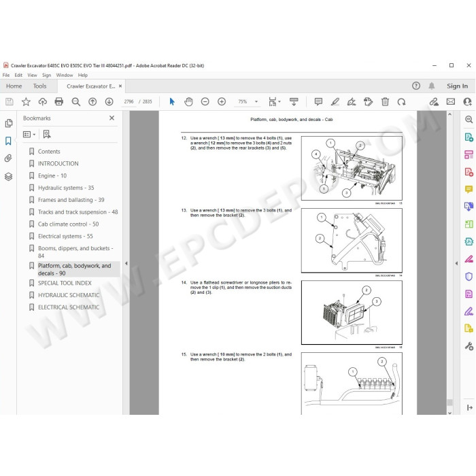
Task: Open the attachments panel
Action: point(8,158)
